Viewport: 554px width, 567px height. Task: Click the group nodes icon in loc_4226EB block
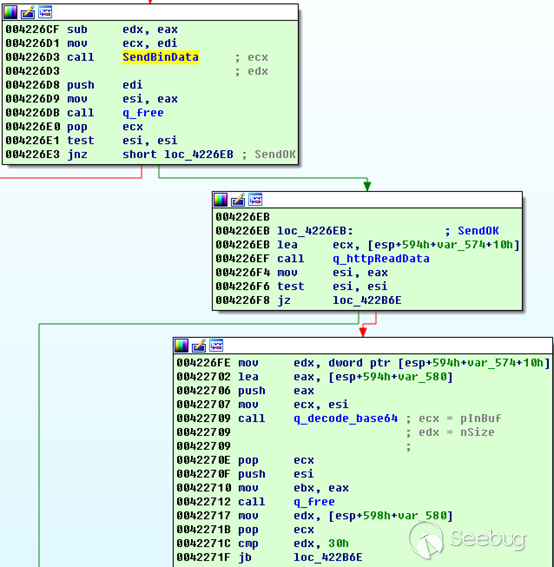255,200
